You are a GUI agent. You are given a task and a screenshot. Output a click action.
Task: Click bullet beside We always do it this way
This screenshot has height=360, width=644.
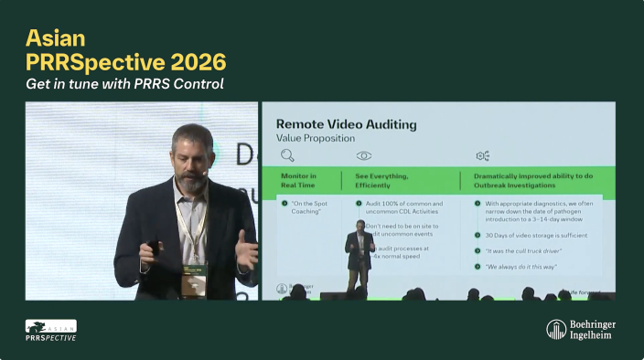[x=478, y=267]
